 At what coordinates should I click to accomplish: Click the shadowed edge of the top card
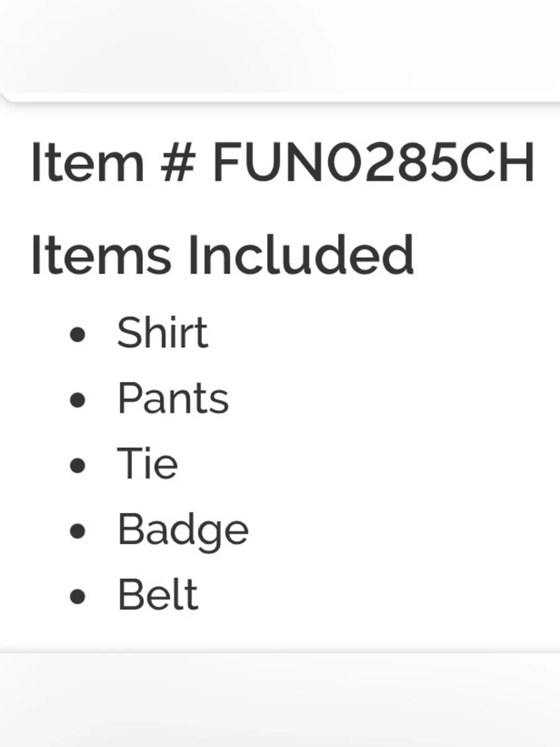[x=280, y=101]
